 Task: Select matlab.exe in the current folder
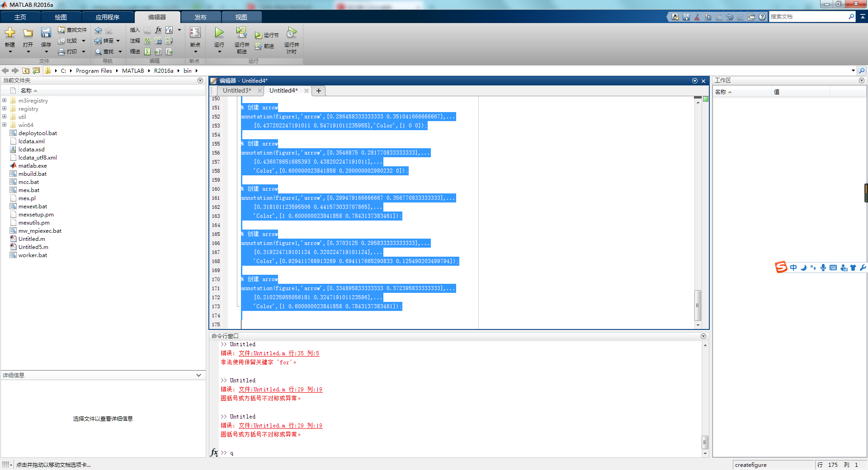click(x=33, y=165)
